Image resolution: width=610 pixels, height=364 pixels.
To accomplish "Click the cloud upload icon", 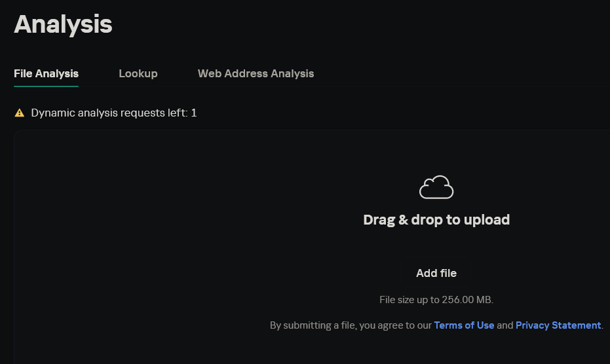I will tap(436, 187).
